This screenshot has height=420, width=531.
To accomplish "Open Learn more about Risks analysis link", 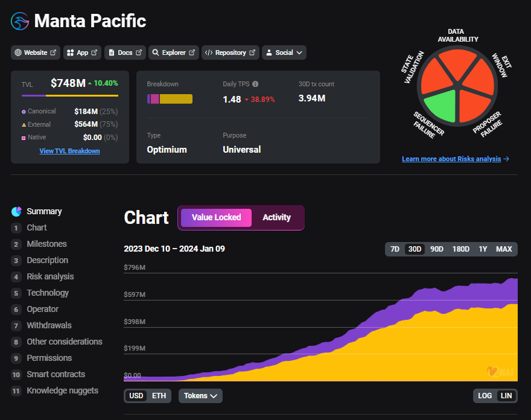I will coord(451,159).
